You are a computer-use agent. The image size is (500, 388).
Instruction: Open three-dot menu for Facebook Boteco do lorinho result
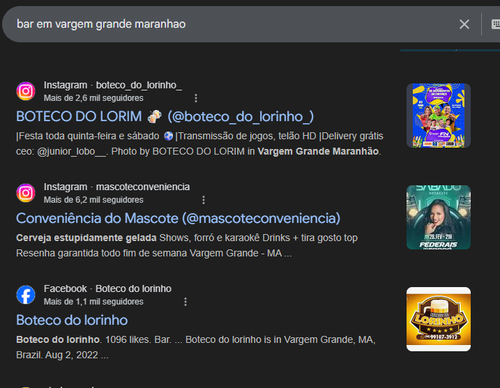[185, 302]
